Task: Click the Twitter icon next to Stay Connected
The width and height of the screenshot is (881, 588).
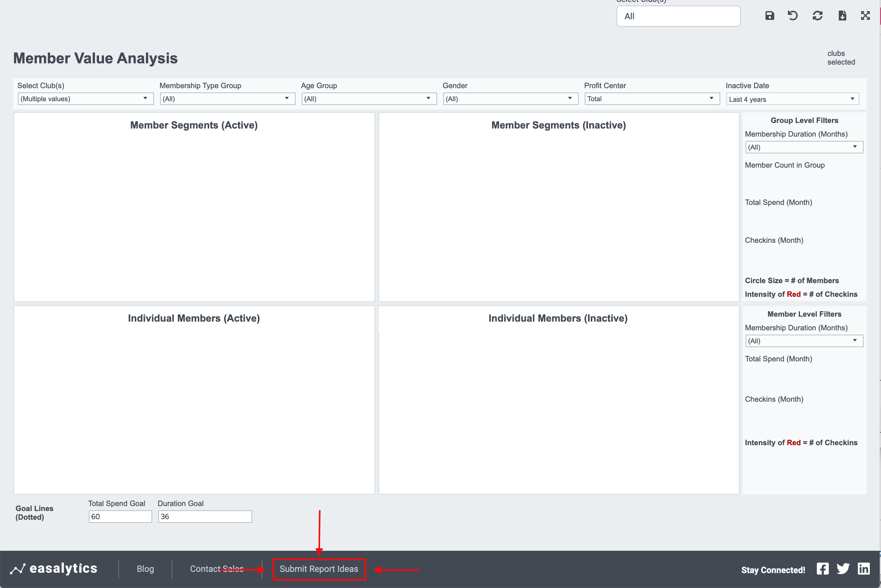Action: pyautogui.click(x=843, y=568)
